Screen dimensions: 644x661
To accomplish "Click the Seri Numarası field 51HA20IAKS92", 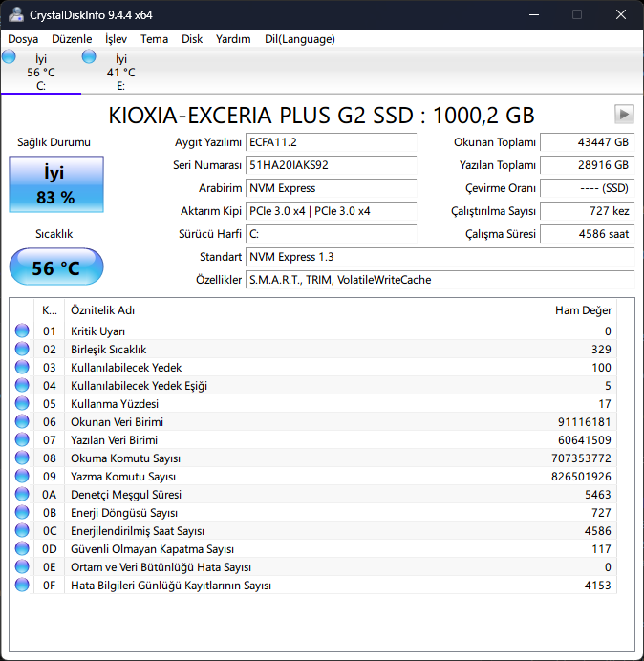I will [331, 165].
